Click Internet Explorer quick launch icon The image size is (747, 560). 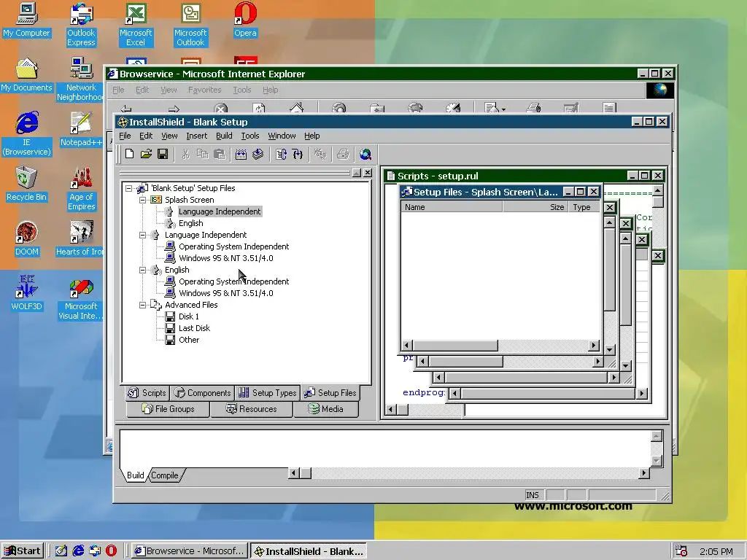(78, 551)
